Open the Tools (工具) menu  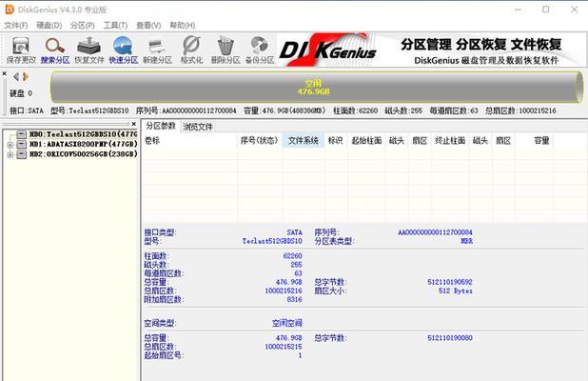click(115, 25)
